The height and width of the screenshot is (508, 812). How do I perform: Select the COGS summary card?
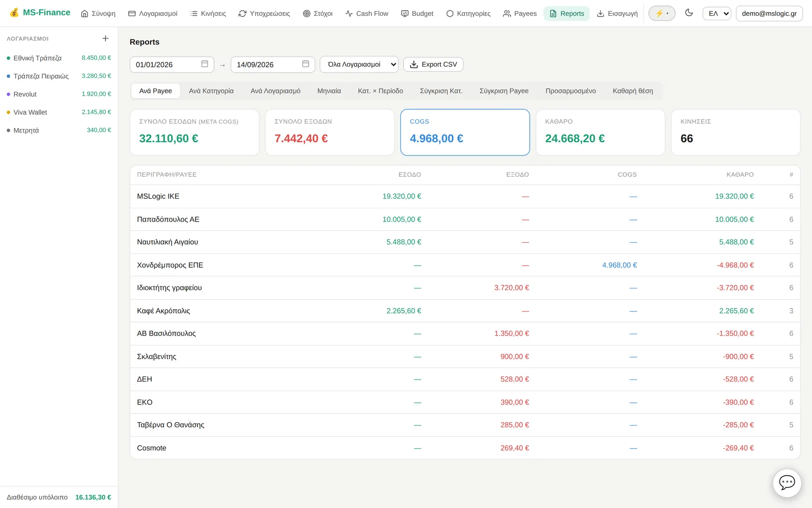coord(465,132)
